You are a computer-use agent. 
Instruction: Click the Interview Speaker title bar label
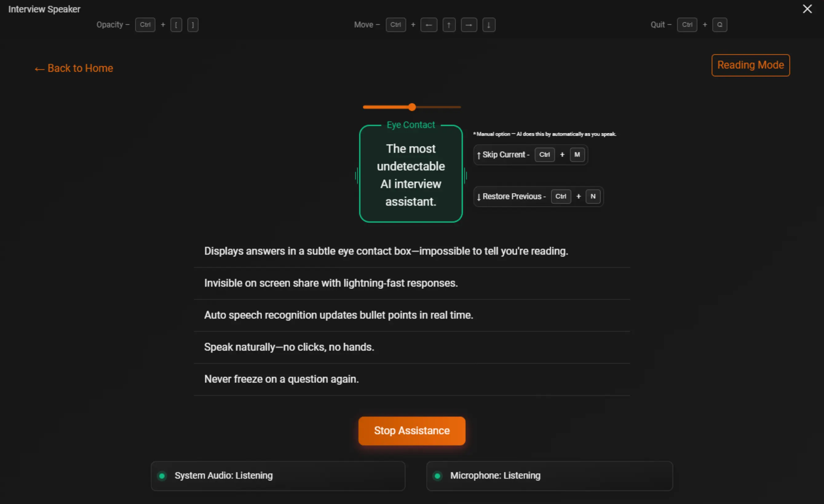click(44, 9)
